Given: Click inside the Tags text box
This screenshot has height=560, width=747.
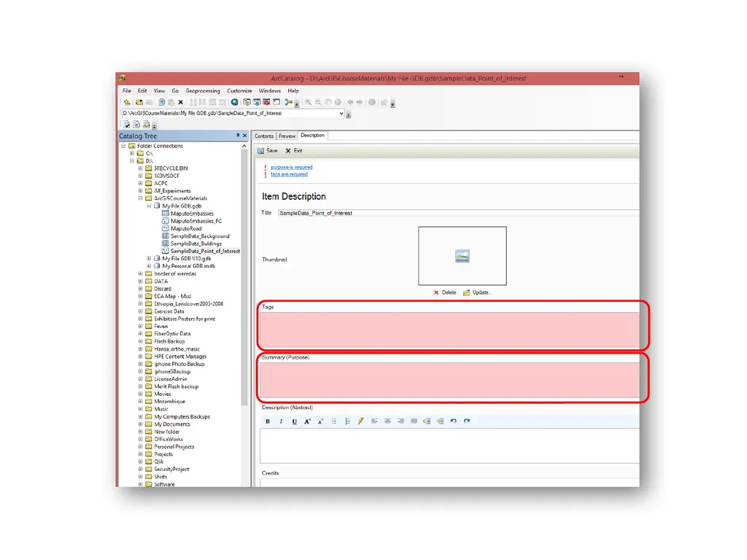Looking at the screenshot, I should click(449, 330).
